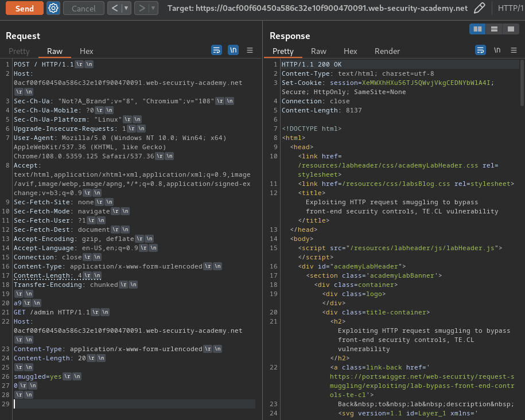525x420 pixels.
Task: Toggle non-printable characters \n in Request panel
Action: [x=233, y=50]
